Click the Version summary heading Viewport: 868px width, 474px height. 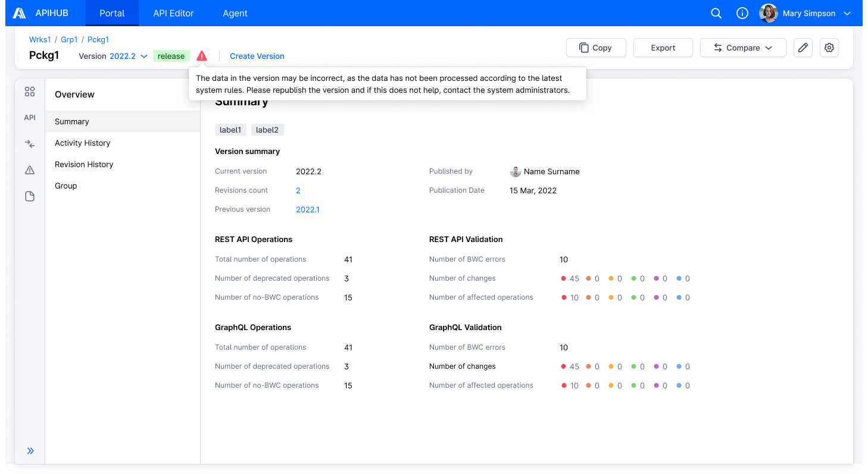(248, 151)
